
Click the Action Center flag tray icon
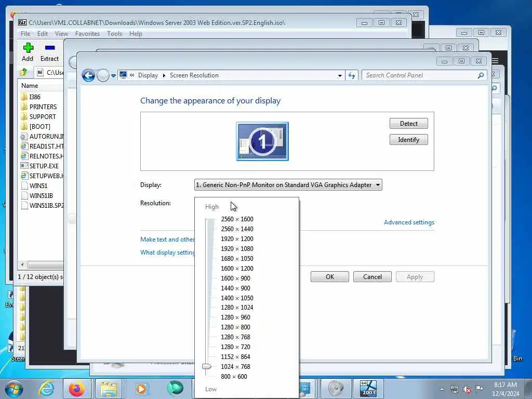pos(479,389)
